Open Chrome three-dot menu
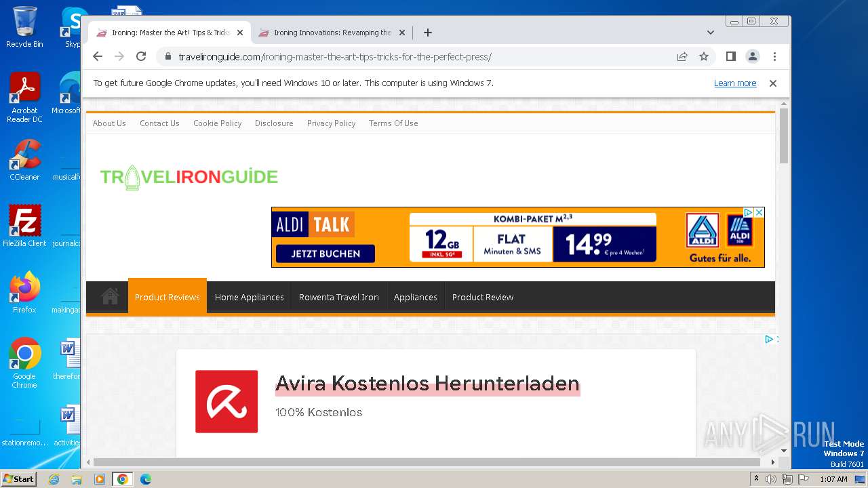Viewport: 868px width, 488px height. pos(774,57)
